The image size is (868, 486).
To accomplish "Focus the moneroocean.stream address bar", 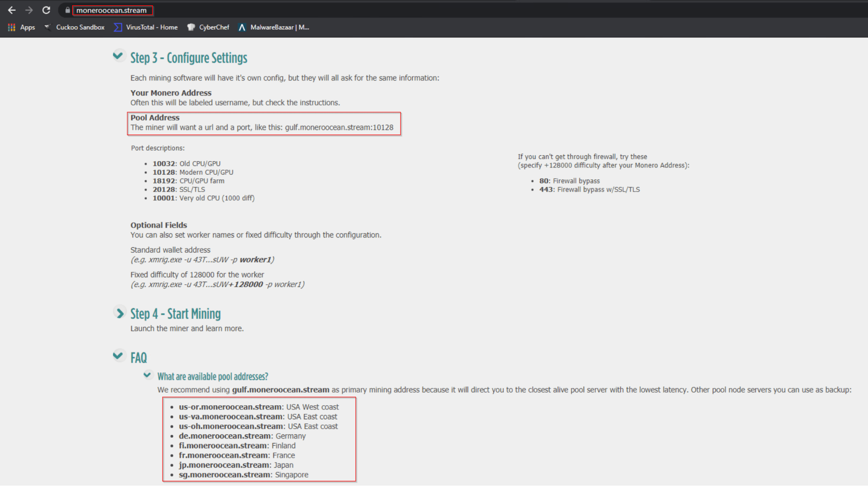I will (x=112, y=10).
